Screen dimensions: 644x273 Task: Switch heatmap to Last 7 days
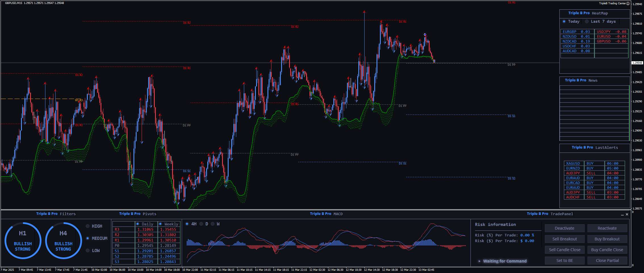[587, 22]
